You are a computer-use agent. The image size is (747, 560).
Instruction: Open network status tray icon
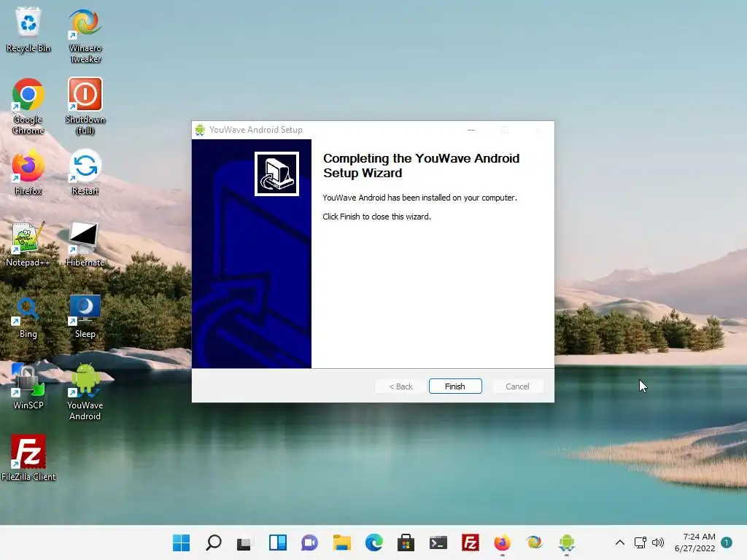tap(640, 542)
